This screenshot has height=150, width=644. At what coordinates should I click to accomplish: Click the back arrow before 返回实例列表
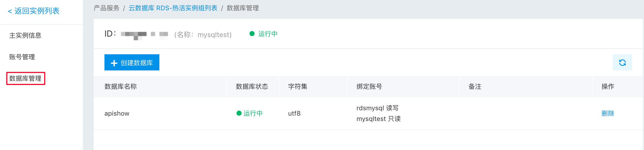click(10, 11)
